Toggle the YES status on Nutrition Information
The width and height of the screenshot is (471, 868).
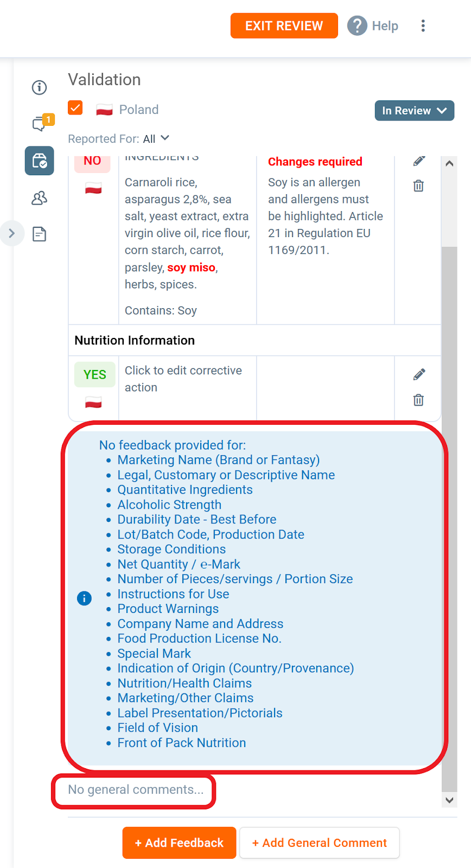tap(95, 374)
